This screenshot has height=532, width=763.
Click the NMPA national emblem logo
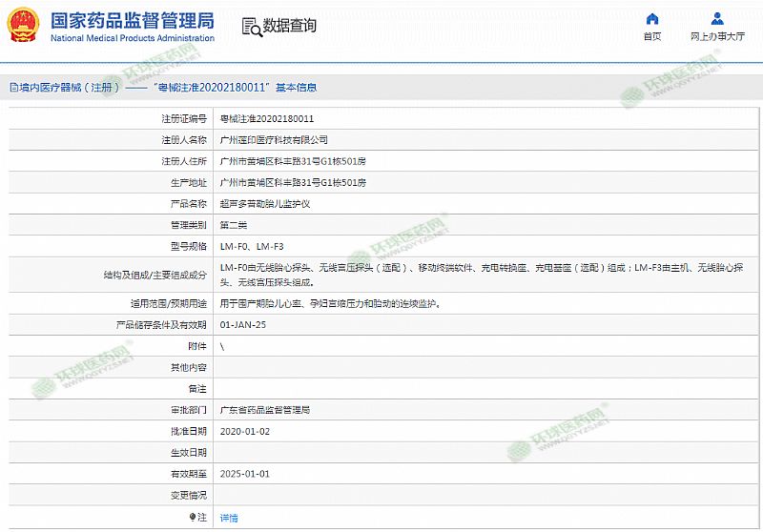click(23, 25)
